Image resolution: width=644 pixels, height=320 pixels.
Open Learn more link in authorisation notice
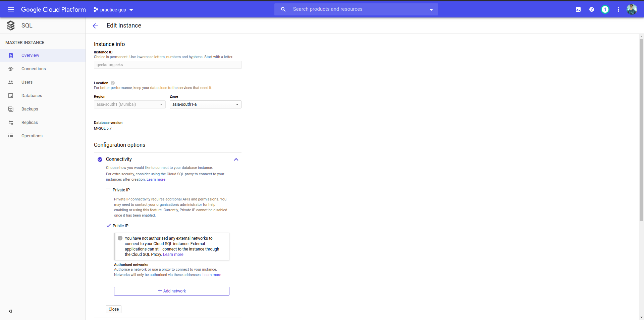click(x=173, y=255)
